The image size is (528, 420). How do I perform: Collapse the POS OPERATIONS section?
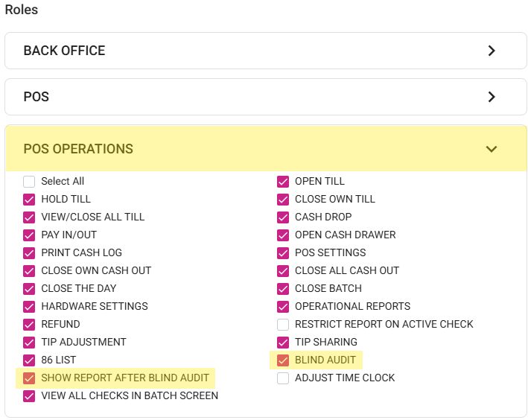tap(491, 149)
